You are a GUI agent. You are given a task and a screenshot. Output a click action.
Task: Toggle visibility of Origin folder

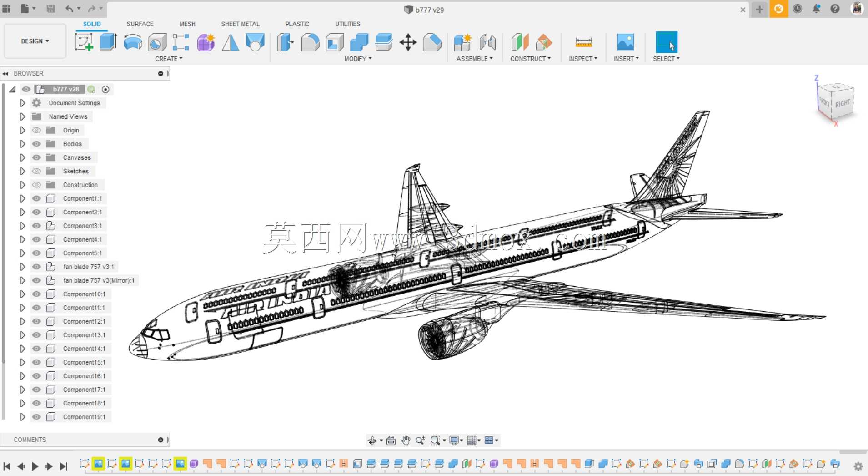coord(36,130)
